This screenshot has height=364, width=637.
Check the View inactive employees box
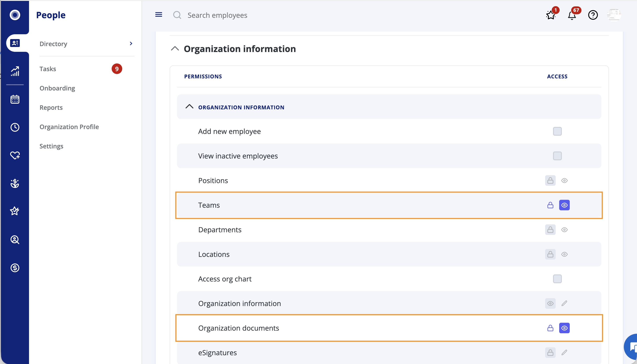click(557, 156)
